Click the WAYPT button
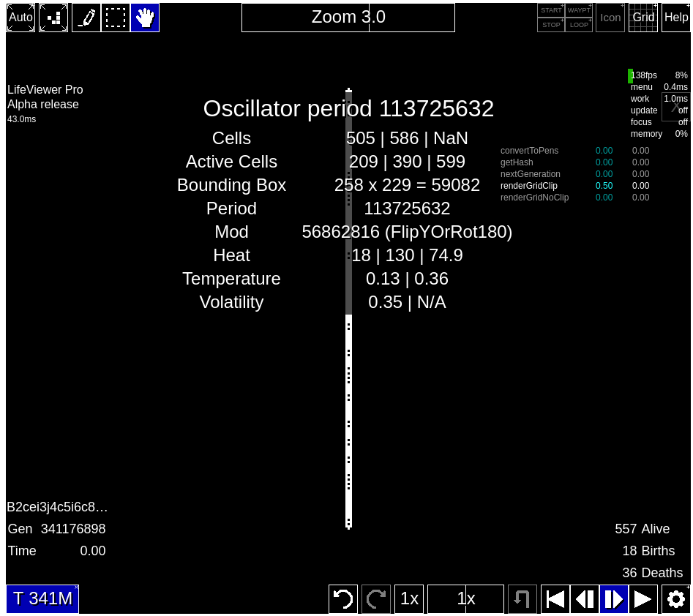693x616 pixels. [579, 10]
